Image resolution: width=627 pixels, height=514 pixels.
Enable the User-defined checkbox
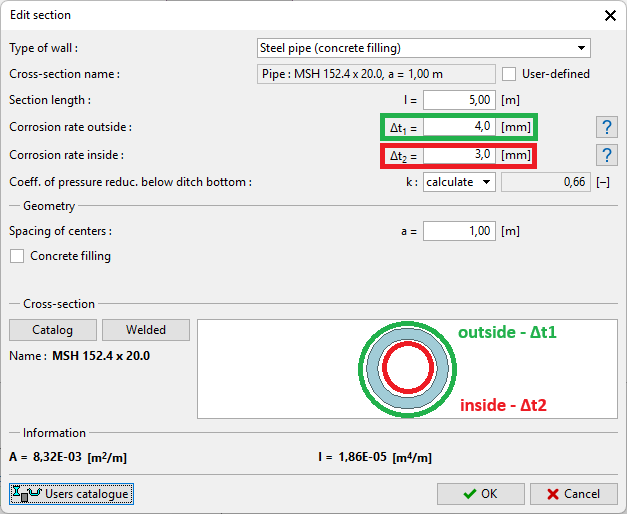click(x=509, y=74)
